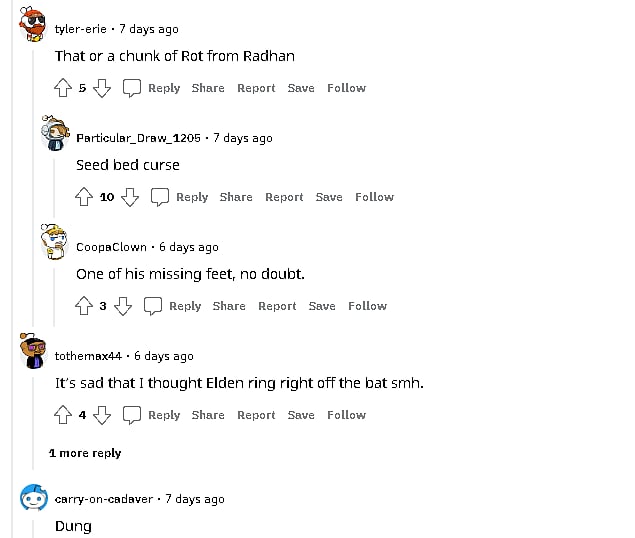
Task: Upvote tyler-erie's Rot from Radhan comment
Action: coord(63,88)
